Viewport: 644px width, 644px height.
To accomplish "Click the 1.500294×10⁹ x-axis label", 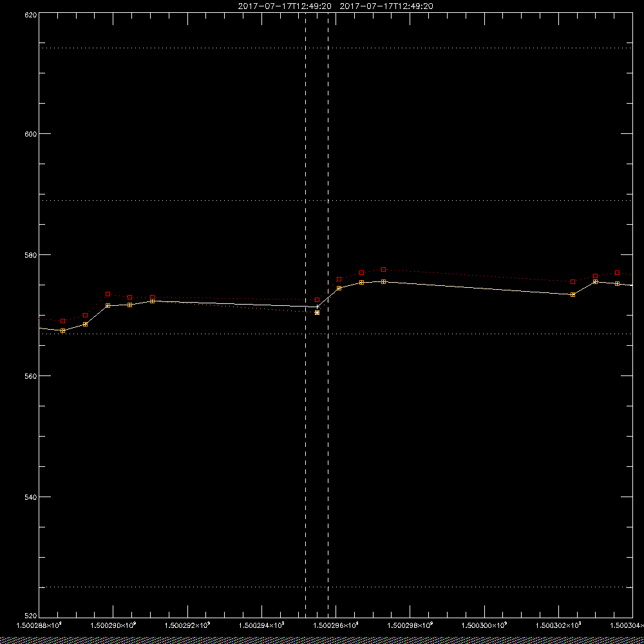I will [262, 625].
